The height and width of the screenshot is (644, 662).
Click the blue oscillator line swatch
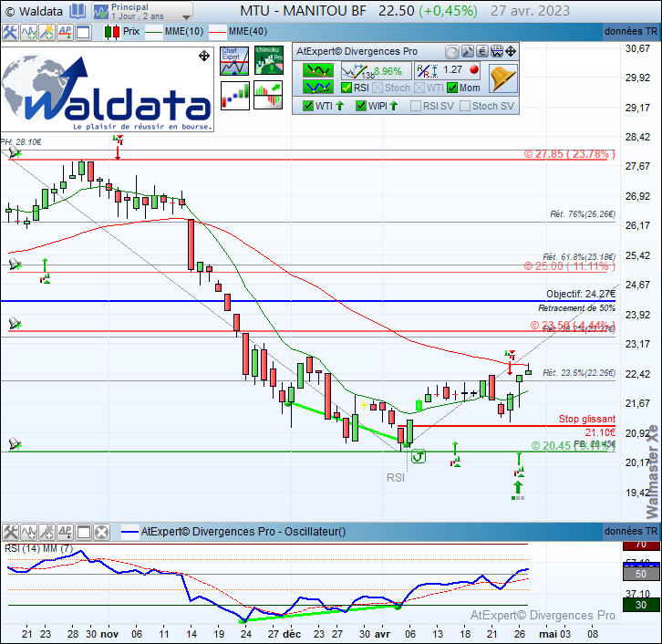coord(129,532)
